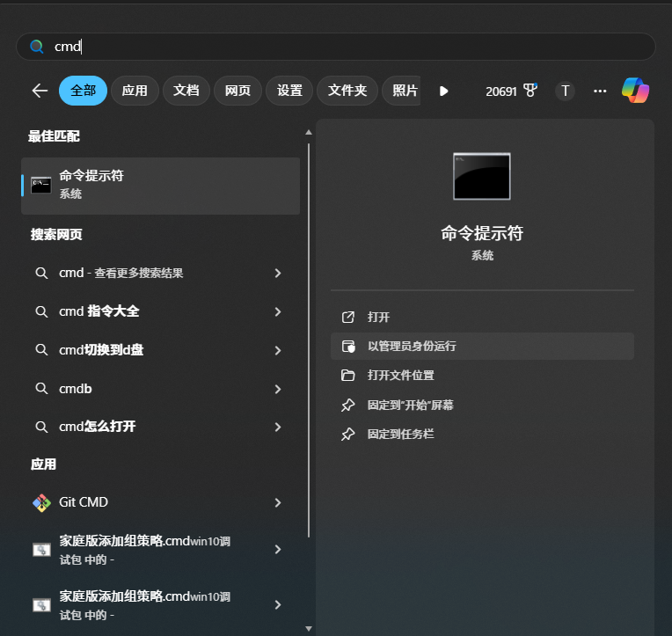Expand chevron next to cmdb

click(278, 389)
